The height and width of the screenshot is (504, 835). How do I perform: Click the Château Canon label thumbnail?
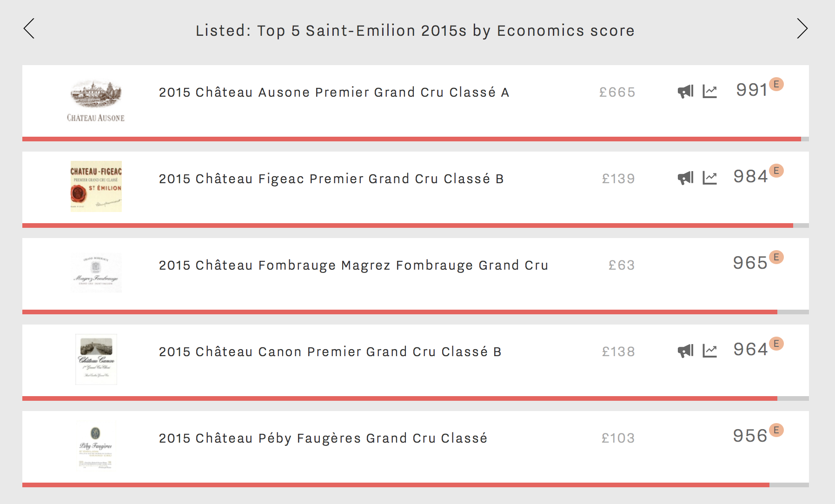click(96, 359)
